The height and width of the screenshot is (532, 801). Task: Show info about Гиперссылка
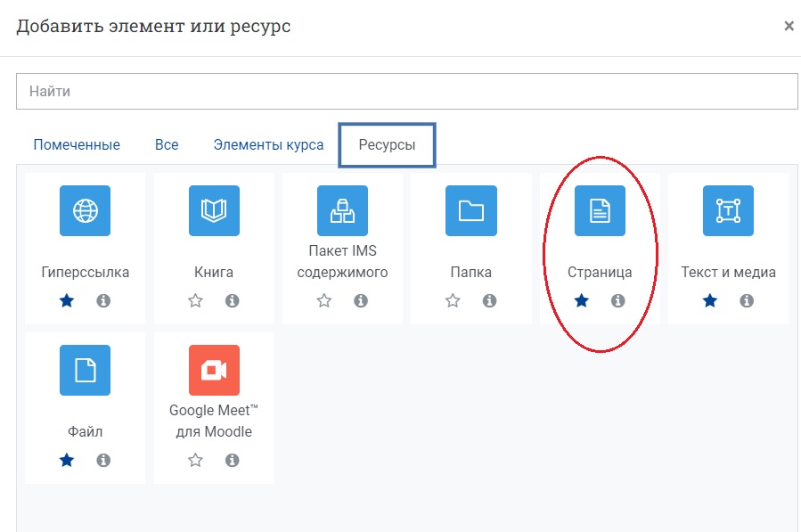[x=103, y=300]
